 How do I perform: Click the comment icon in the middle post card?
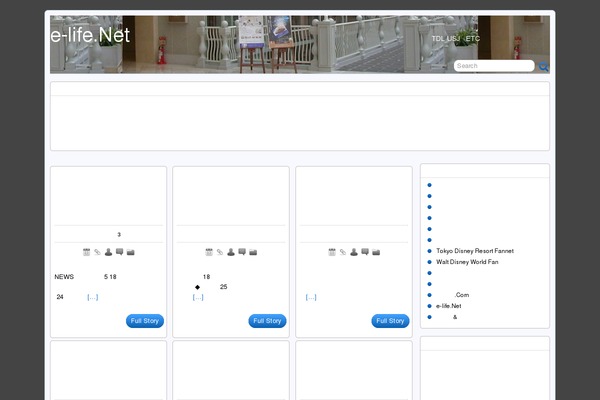[242, 252]
